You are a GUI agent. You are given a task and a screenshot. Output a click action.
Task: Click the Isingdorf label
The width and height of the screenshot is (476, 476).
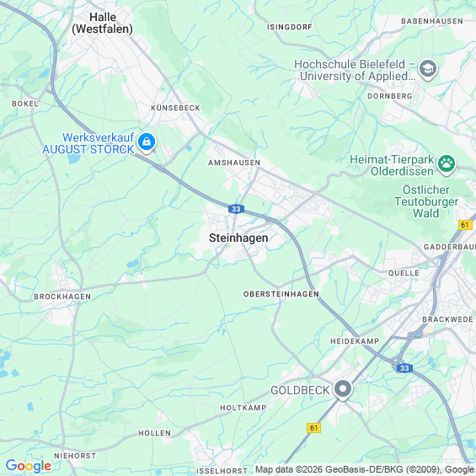click(x=289, y=27)
